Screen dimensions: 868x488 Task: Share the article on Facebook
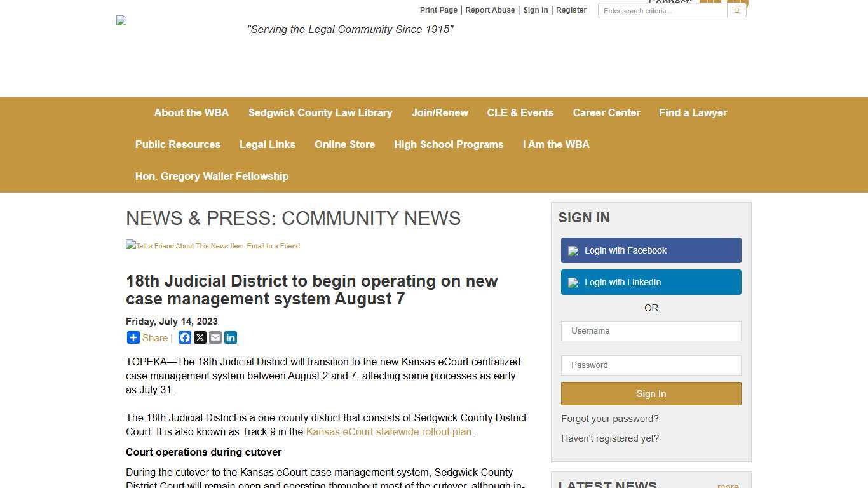[184, 337]
